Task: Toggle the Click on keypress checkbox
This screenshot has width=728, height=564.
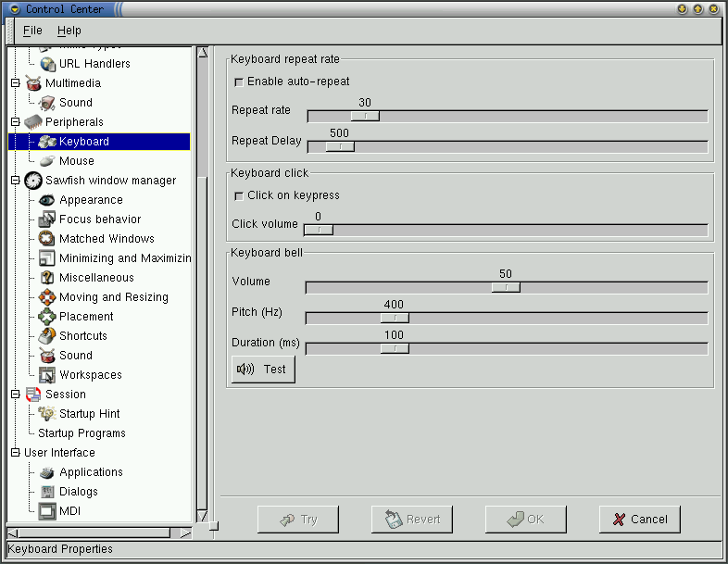Action: click(x=239, y=196)
